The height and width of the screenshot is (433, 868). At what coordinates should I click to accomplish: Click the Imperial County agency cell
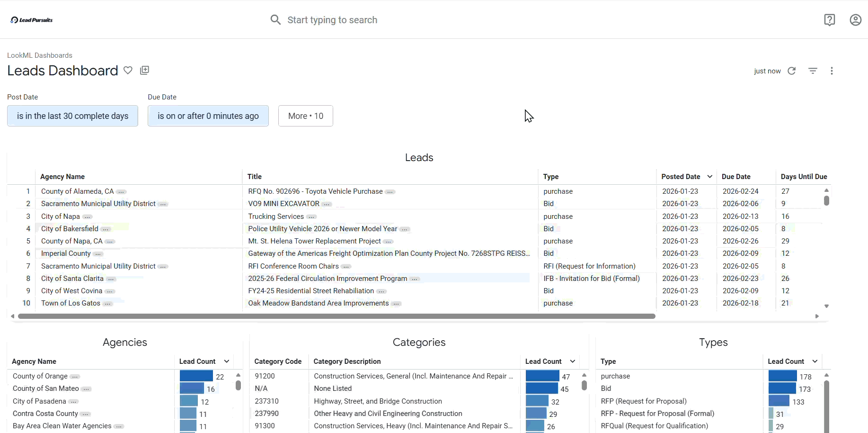coord(66,253)
